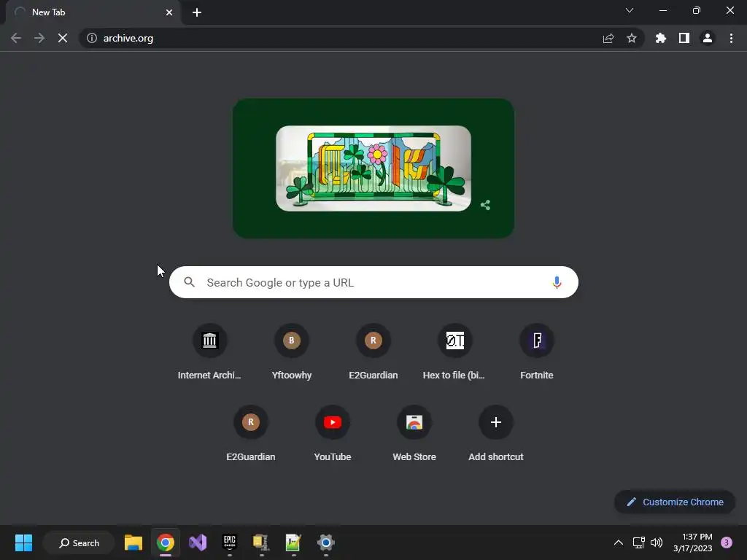Share the Google Doodle
The height and width of the screenshot is (560, 747).
(x=485, y=205)
